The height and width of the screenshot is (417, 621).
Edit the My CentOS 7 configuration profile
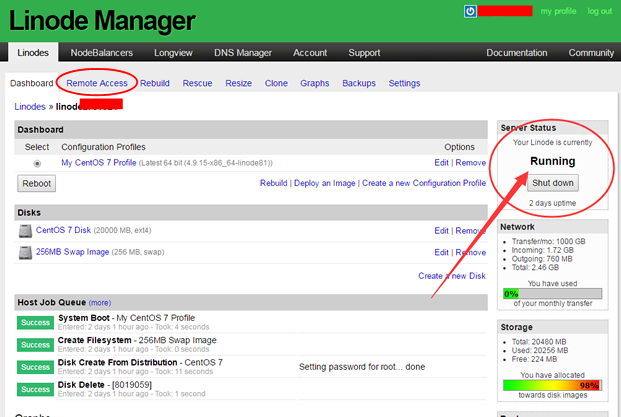tap(441, 163)
